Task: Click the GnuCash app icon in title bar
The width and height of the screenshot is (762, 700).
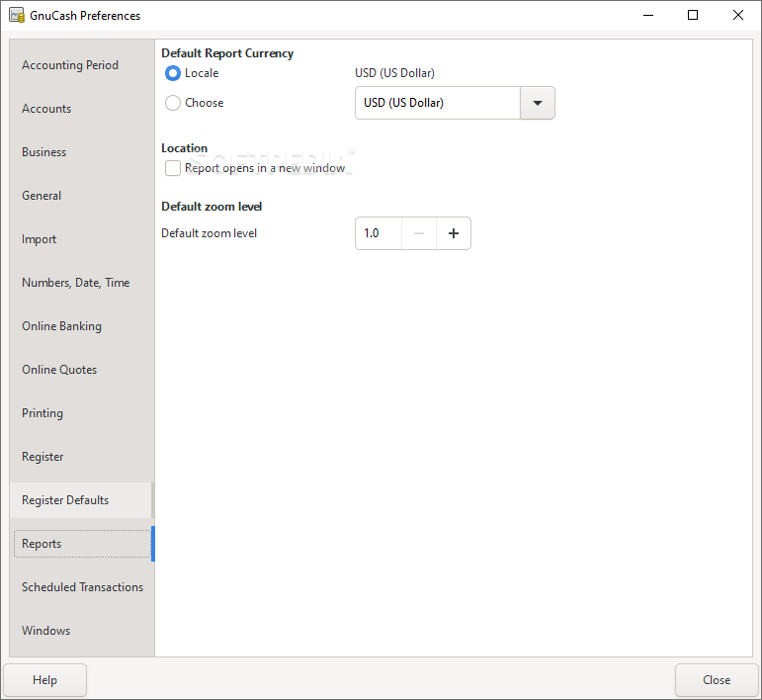Action: tap(17, 15)
